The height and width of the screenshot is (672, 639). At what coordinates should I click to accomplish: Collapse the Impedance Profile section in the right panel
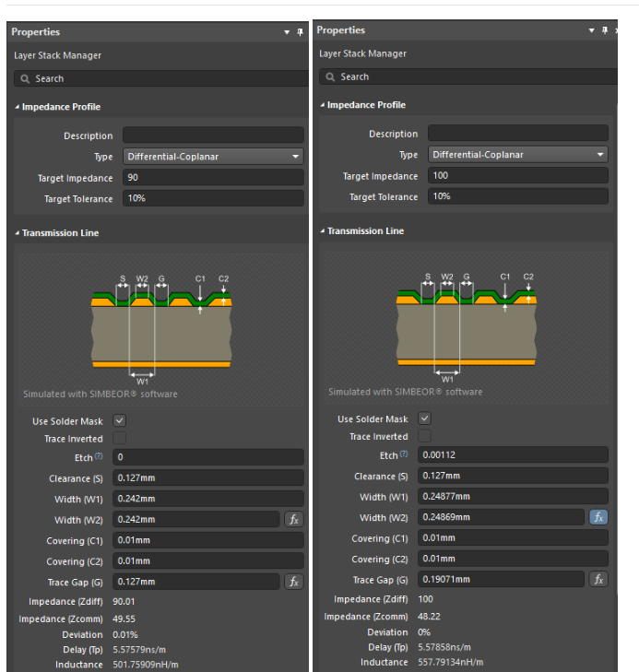323,105
